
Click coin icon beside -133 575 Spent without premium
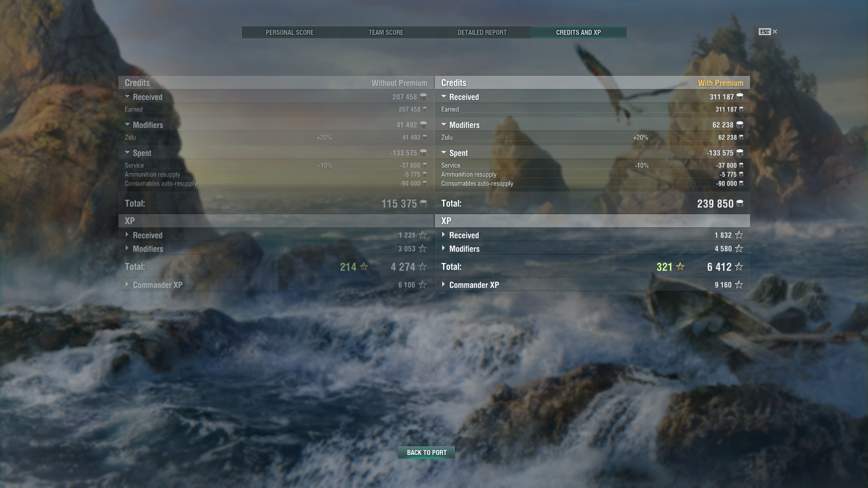tap(423, 153)
